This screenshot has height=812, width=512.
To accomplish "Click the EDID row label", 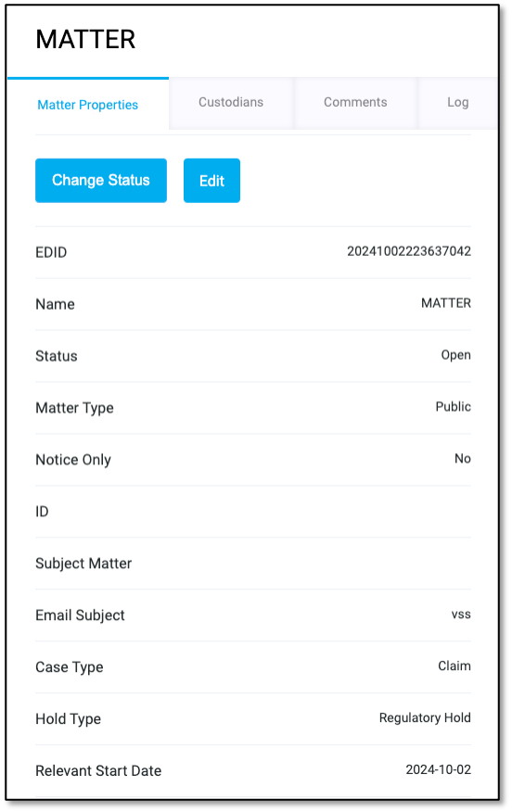I will click(x=51, y=253).
